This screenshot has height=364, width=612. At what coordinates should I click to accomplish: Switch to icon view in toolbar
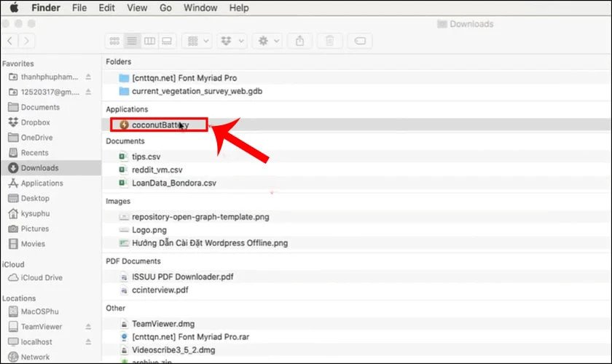pos(114,41)
